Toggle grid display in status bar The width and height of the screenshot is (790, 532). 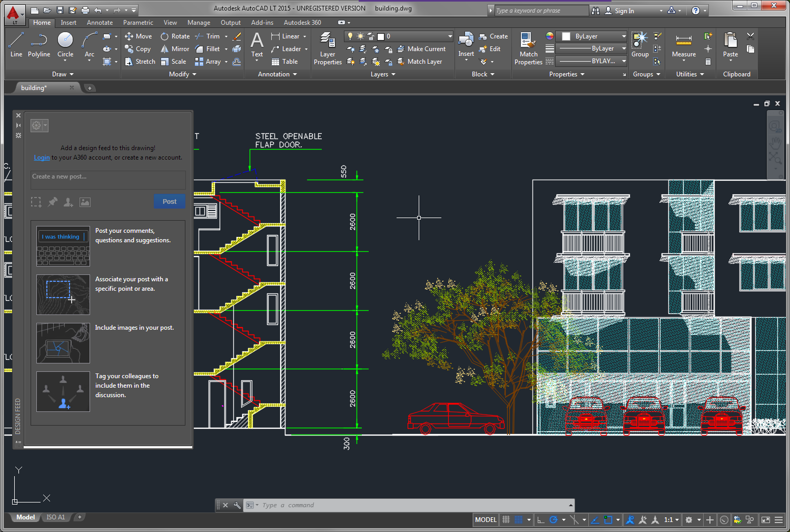point(506,520)
